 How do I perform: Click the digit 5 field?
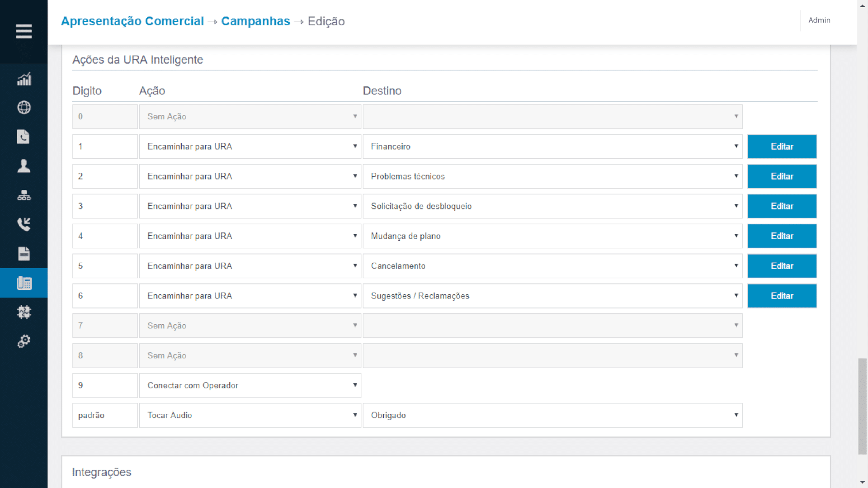click(x=105, y=266)
